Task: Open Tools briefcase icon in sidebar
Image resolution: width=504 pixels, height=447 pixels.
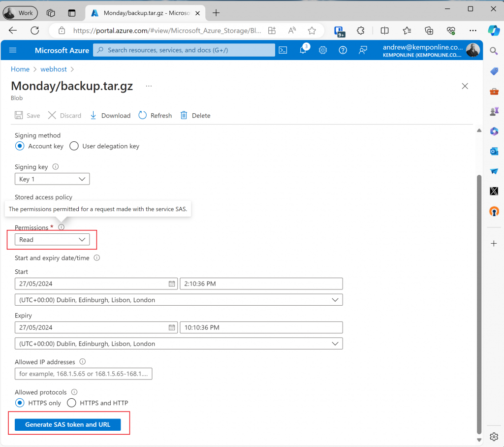Action: pos(494,92)
